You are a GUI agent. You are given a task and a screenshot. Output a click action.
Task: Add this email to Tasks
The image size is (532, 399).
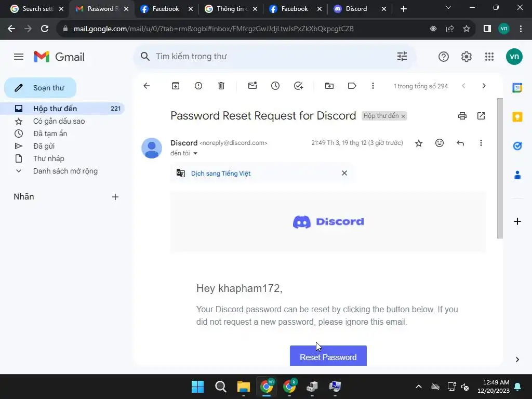[x=298, y=86]
